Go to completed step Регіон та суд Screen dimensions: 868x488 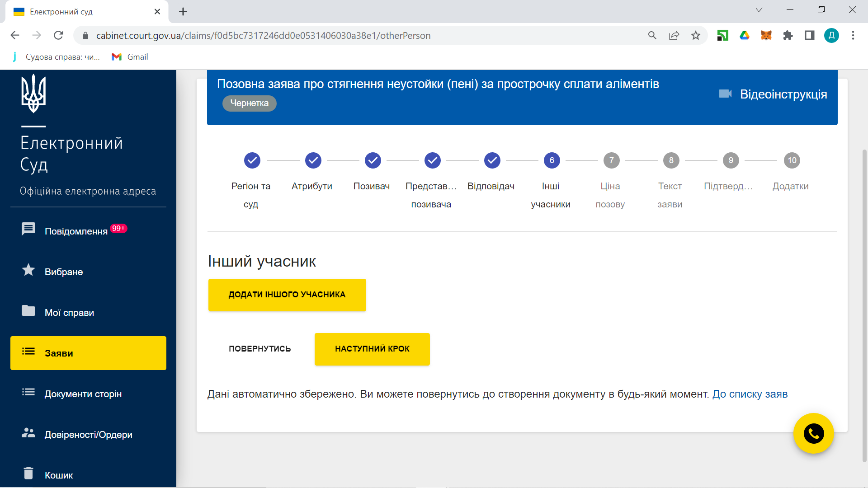pyautogui.click(x=252, y=160)
